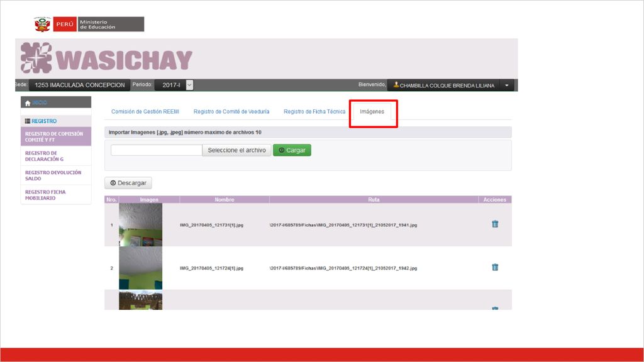644x362 pixels.
Task: Click the CHAMBILLA COLQUE BRENDA LILIANA user name
Action: pos(447,85)
